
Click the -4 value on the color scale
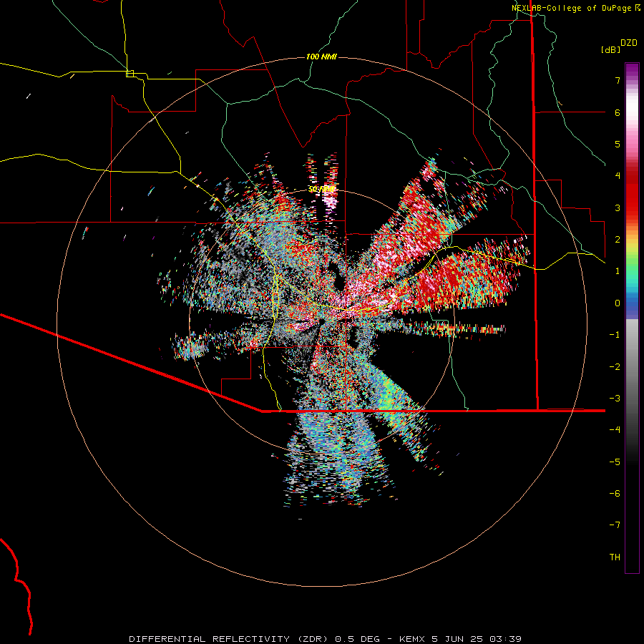(x=615, y=429)
